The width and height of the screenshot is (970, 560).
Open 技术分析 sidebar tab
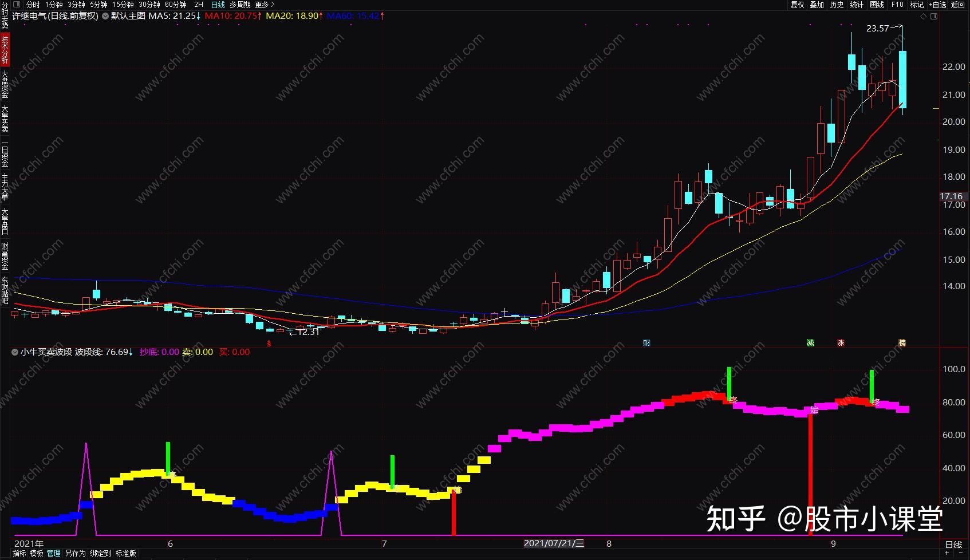pyautogui.click(x=5, y=50)
